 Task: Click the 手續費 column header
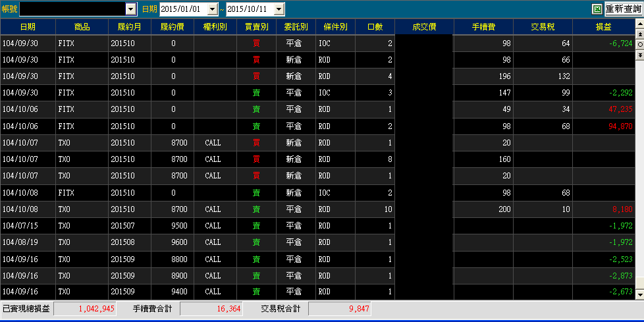[x=483, y=27]
